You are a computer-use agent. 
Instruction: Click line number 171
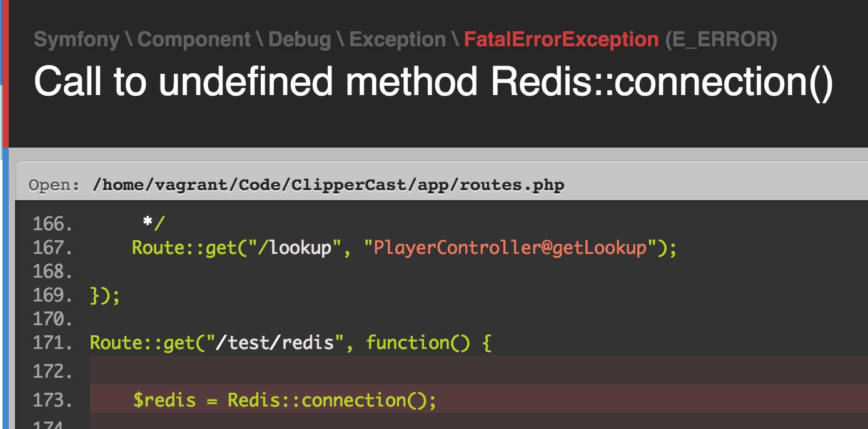pyautogui.click(x=51, y=343)
